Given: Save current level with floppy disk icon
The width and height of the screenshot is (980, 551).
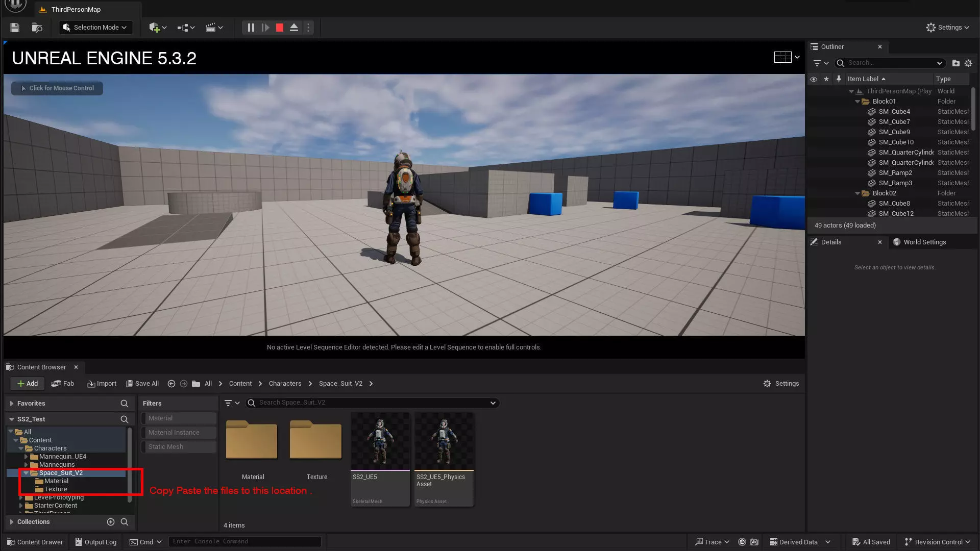Looking at the screenshot, I should click(15, 28).
